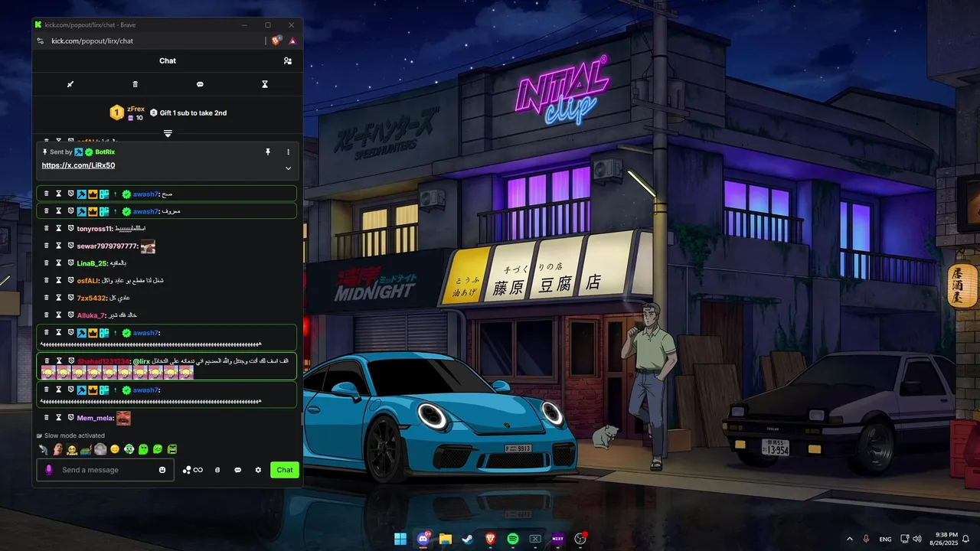Click the @lirx mention in Shahad's message
This screenshot has width=980, height=551.
(x=141, y=360)
